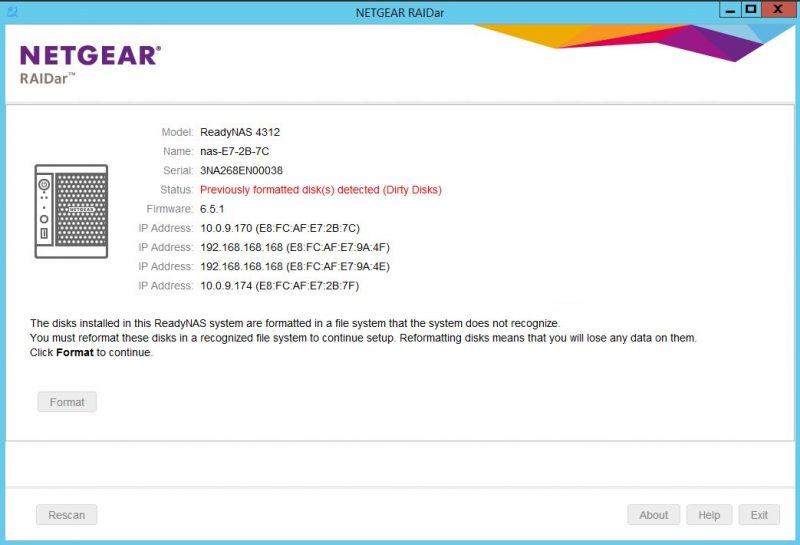The height and width of the screenshot is (545, 800).
Task: Maximize the RAIDar window
Action: point(751,10)
